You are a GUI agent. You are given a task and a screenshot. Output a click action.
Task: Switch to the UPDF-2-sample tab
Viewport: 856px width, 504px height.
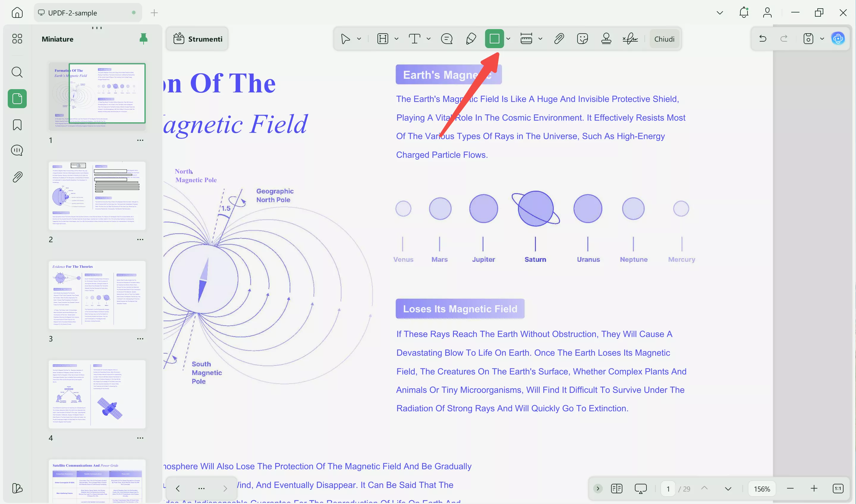[72, 13]
